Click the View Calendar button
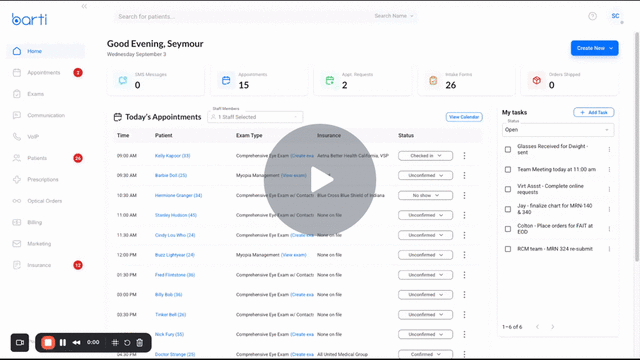 point(464,117)
